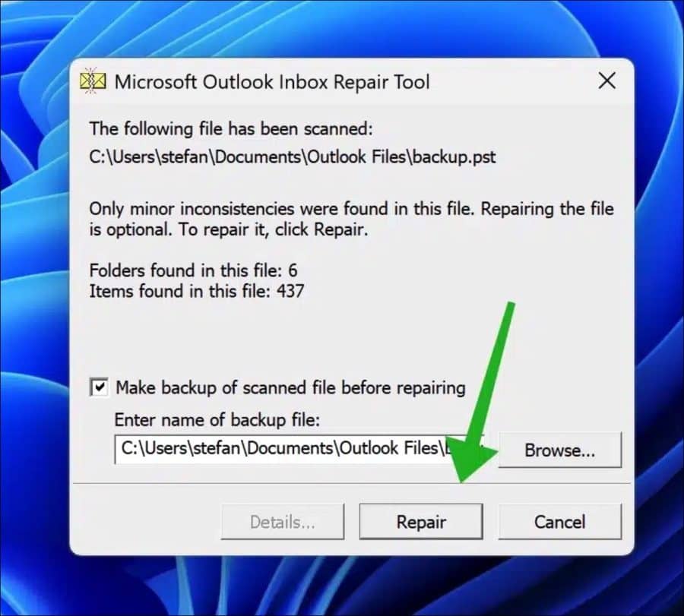Click the Inbox Repair Tool envelope icon
This screenshot has width=684, height=616.
tap(93, 81)
